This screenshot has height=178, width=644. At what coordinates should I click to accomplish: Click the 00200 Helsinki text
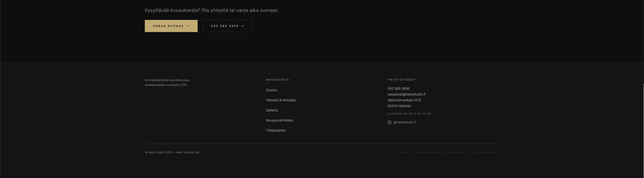point(399,106)
